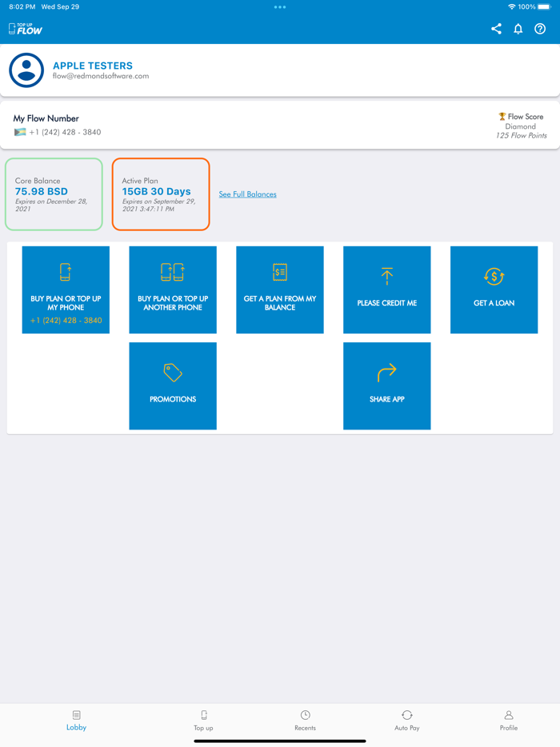Tap Core Balance expiry date text
The image size is (560, 747).
[51, 205]
